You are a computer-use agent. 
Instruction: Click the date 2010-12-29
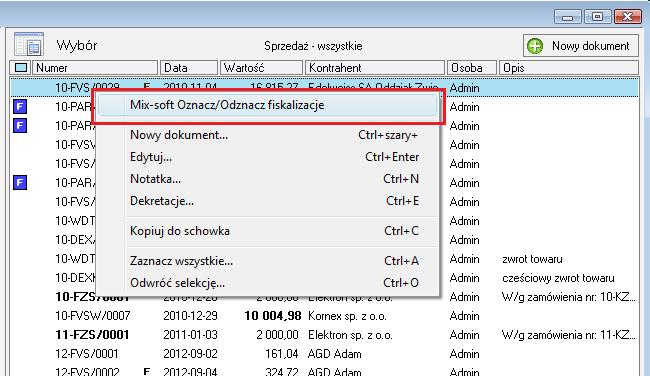190,316
